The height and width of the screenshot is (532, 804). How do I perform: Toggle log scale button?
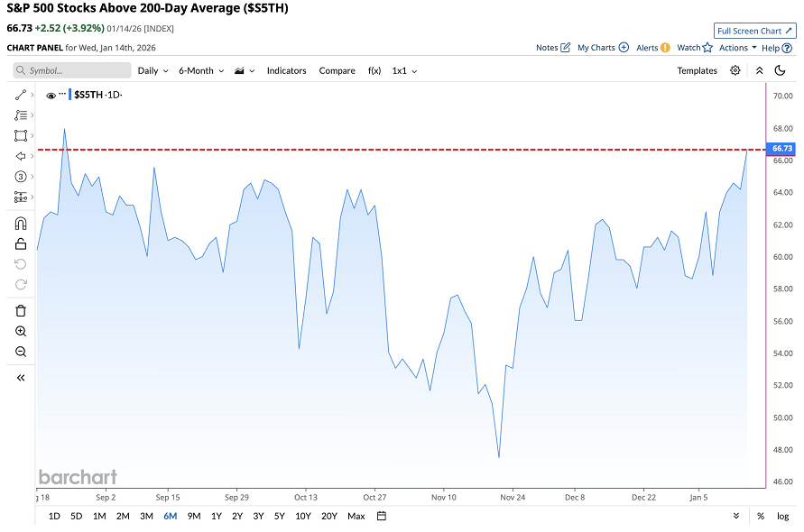point(783,516)
